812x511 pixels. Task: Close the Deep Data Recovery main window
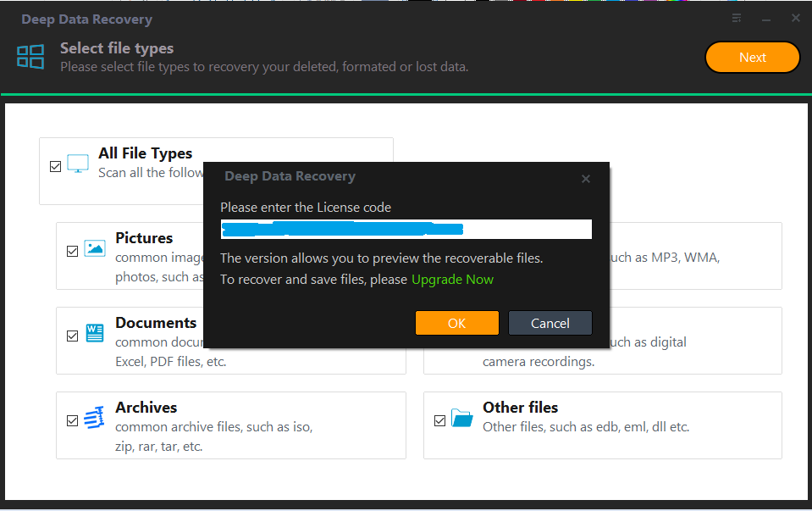coord(796,18)
